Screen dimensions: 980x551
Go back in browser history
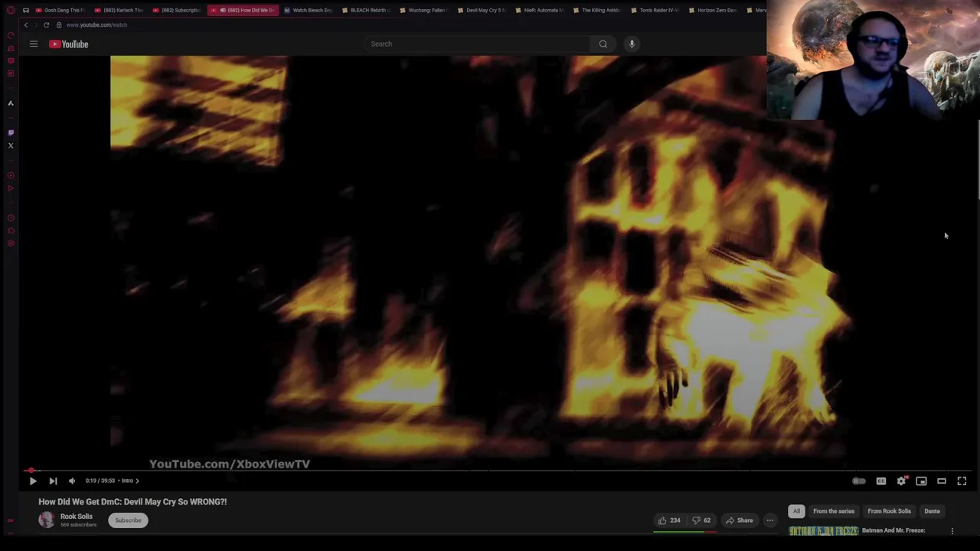click(25, 24)
